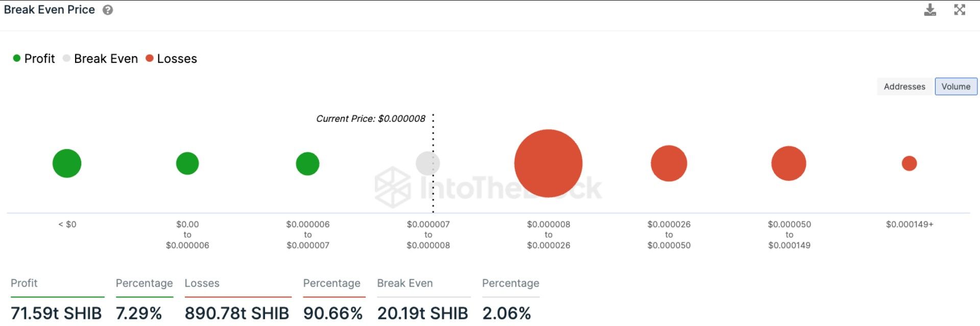
Task: Toggle the Losses legend series
Action: [171, 59]
